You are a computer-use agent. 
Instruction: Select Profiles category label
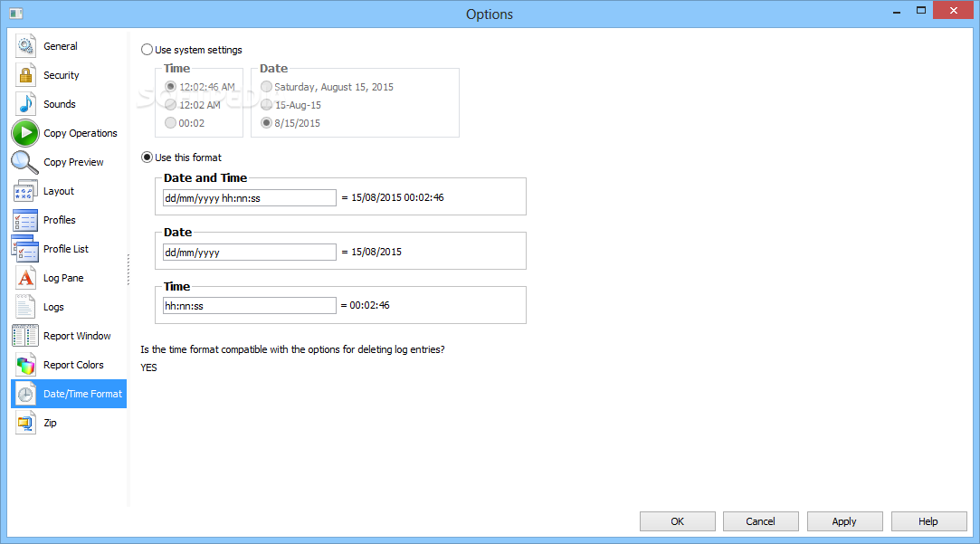click(x=60, y=220)
